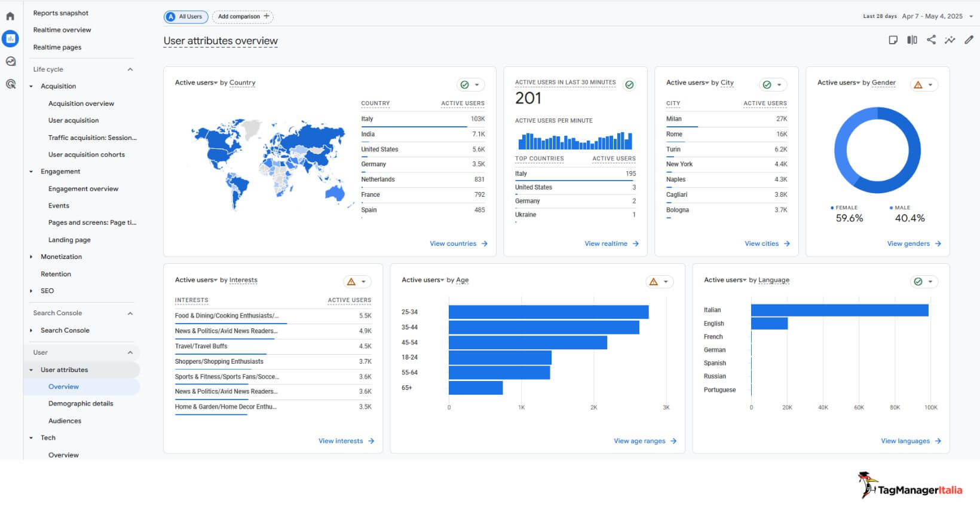Open Audiences report in sidebar
The height and width of the screenshot is (512, 980).
pos(65,421)
